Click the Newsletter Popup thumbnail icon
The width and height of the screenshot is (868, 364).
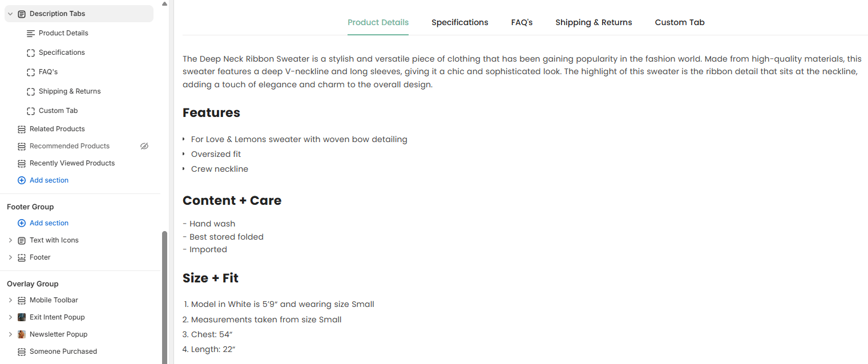(22, 334)
